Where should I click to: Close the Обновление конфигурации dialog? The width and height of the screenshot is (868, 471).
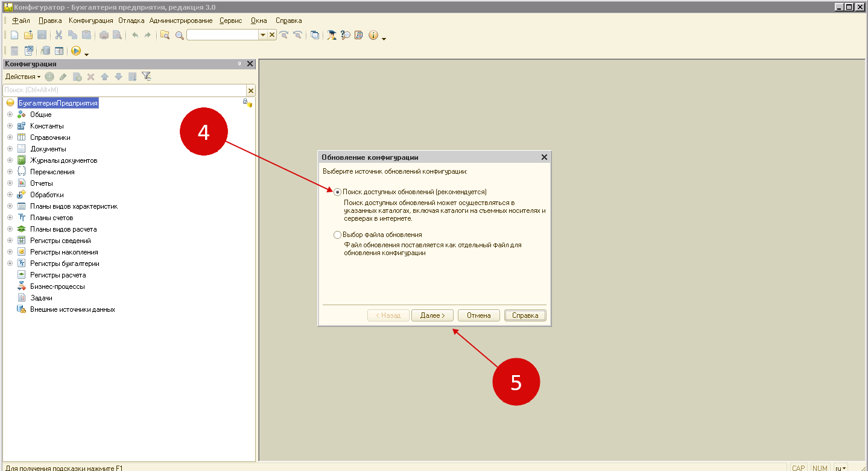coord(544,157)
